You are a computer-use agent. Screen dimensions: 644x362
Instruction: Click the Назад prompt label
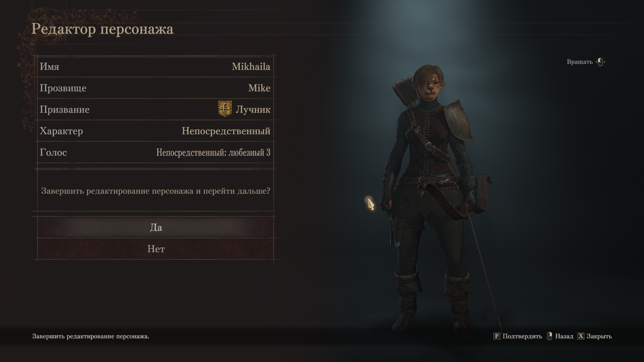pyautogui.click(x=564, y=336)
